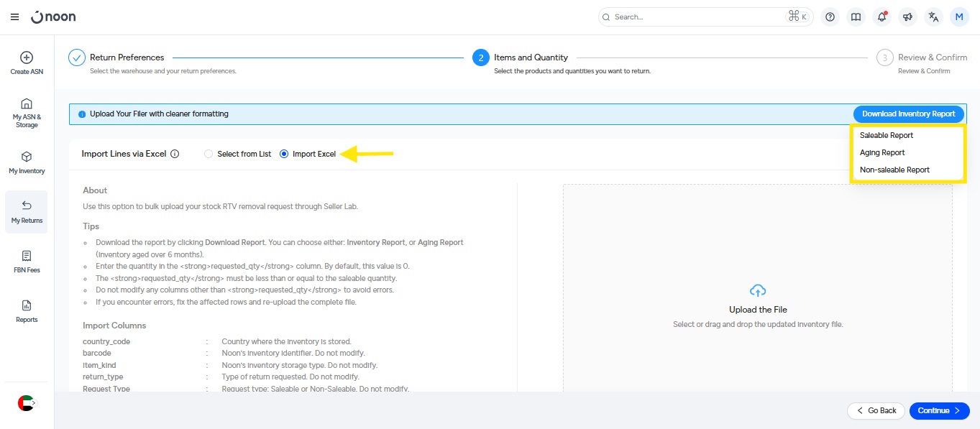Image resolution: width=980 pixels, height=429 pixels.
Task: Select the 'Select from List' radio option
Action: coord(209,154)
